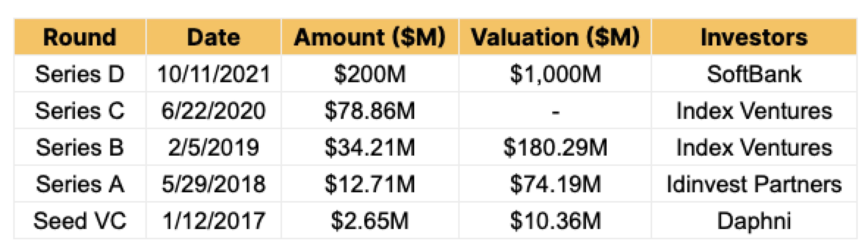Select the Series A round cell
Screen dimensions: 868x251
click(80, 184)
